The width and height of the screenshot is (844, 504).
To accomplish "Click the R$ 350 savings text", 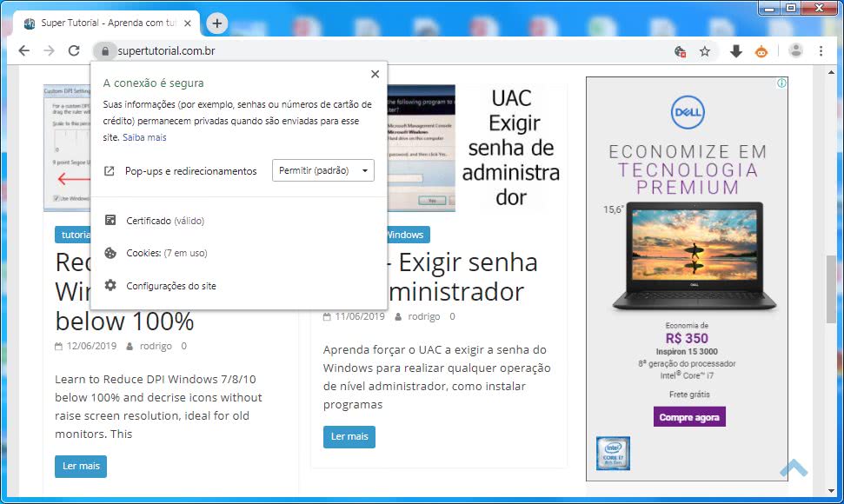I will click(687, 338).
